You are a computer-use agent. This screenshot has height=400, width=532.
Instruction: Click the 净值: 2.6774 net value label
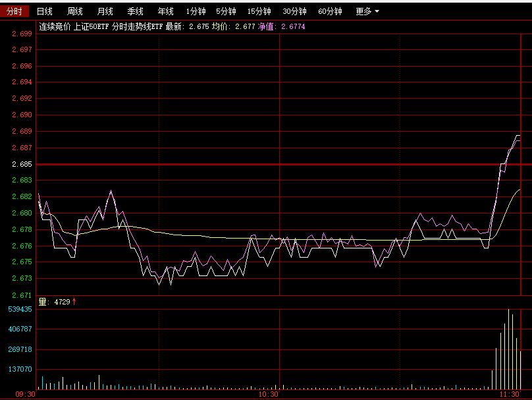point(281,26)
